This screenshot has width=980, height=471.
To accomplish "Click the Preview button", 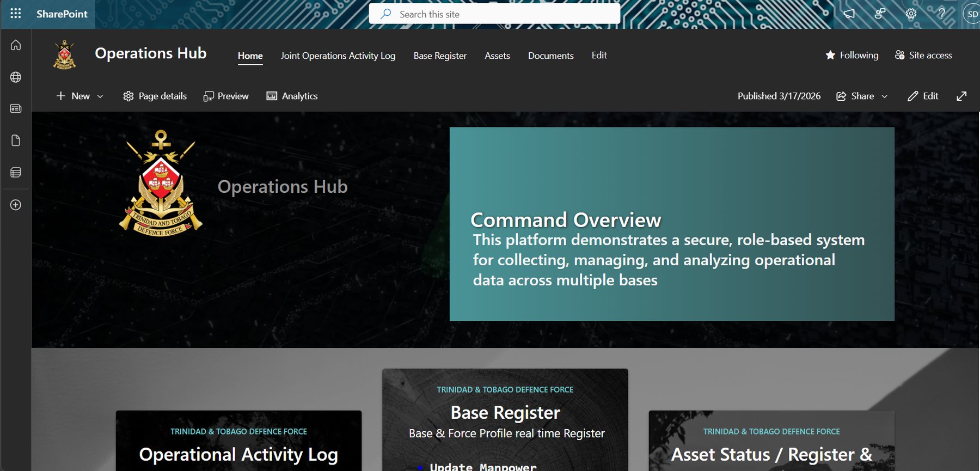I will pyautogui.click(x=226, y=96).
